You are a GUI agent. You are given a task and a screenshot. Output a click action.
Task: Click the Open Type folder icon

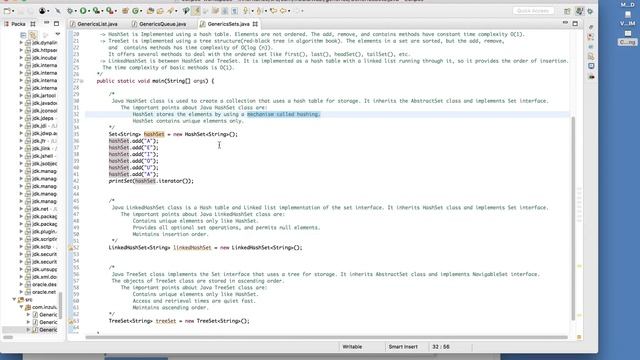[x=150, y=11]
